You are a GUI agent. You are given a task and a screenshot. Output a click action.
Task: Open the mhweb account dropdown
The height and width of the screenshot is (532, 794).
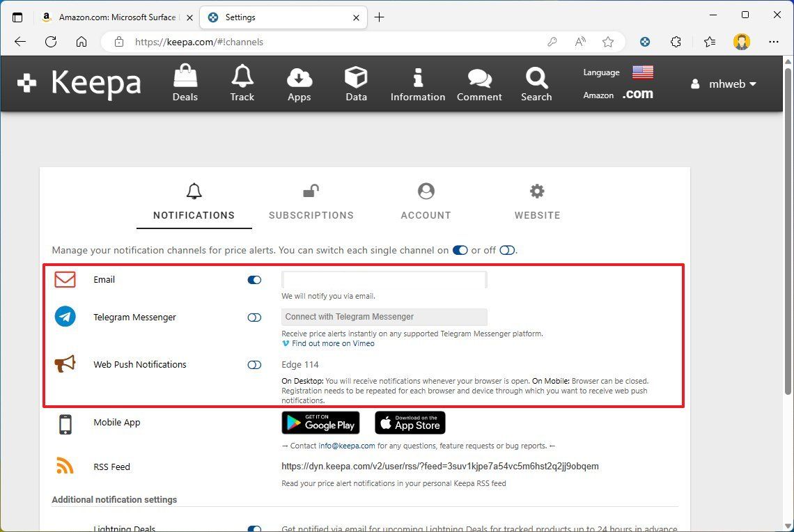pos(724,84)
